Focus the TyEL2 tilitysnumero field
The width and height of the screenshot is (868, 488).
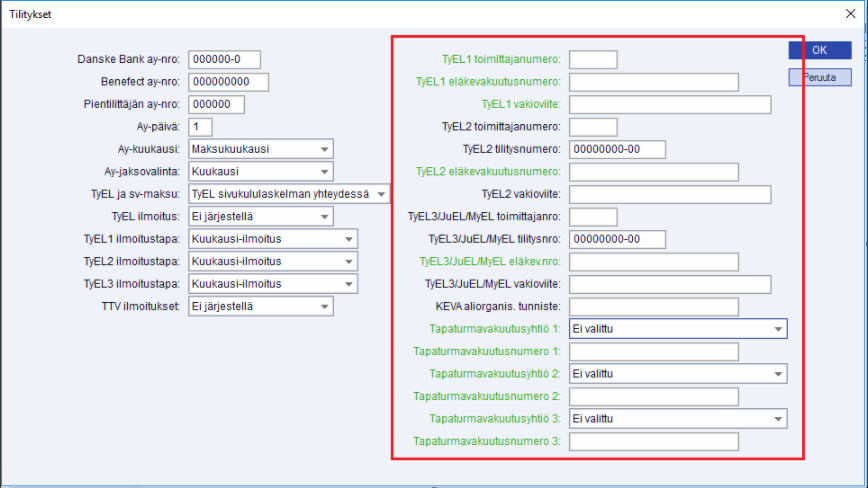(616, 150)
